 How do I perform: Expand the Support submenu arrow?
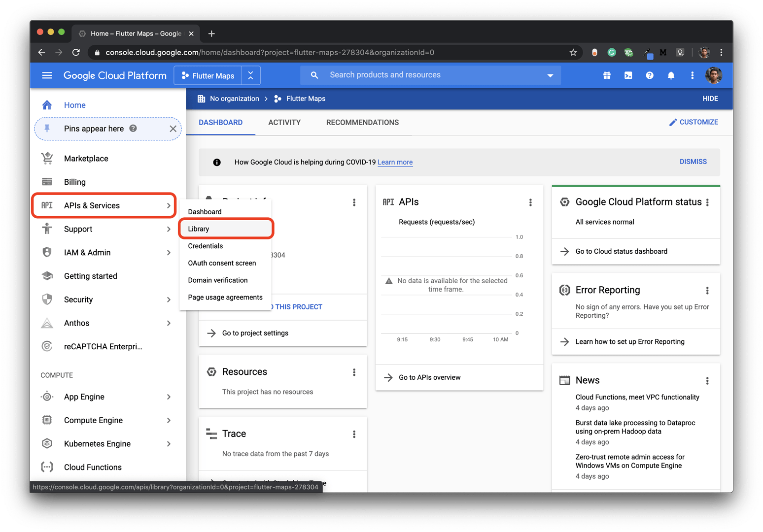pos(168,229)
